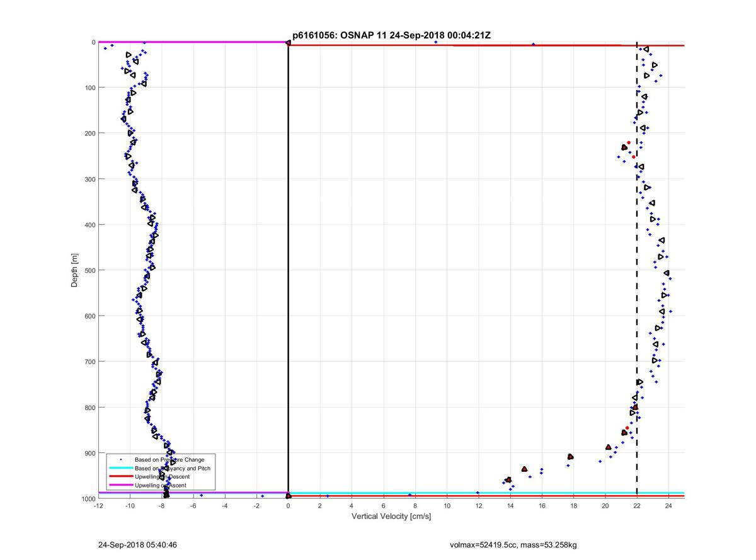Click legend entry Upwelling on Descent
Viewport: 756px width, 560px height.
point(163,477)
